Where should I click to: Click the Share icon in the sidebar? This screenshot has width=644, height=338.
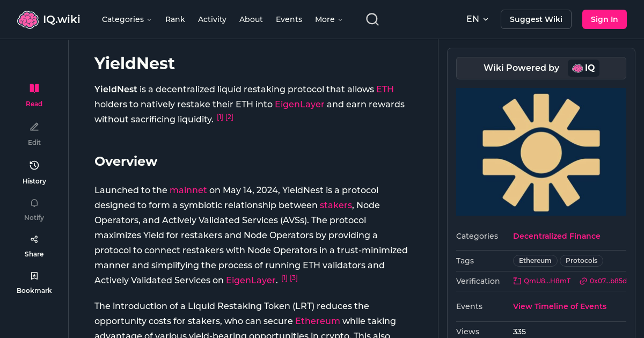(34, 239)
